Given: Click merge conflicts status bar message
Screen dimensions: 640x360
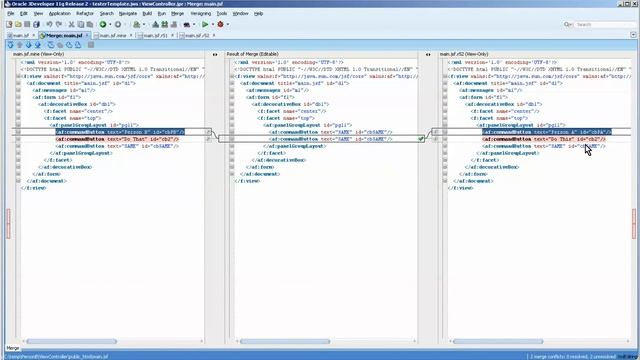Looking at the screenshot, I should [572, 357].
